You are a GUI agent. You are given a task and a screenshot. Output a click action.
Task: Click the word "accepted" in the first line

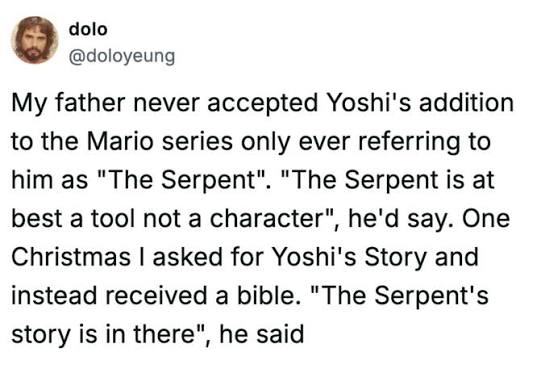click(x=262, y=103)
